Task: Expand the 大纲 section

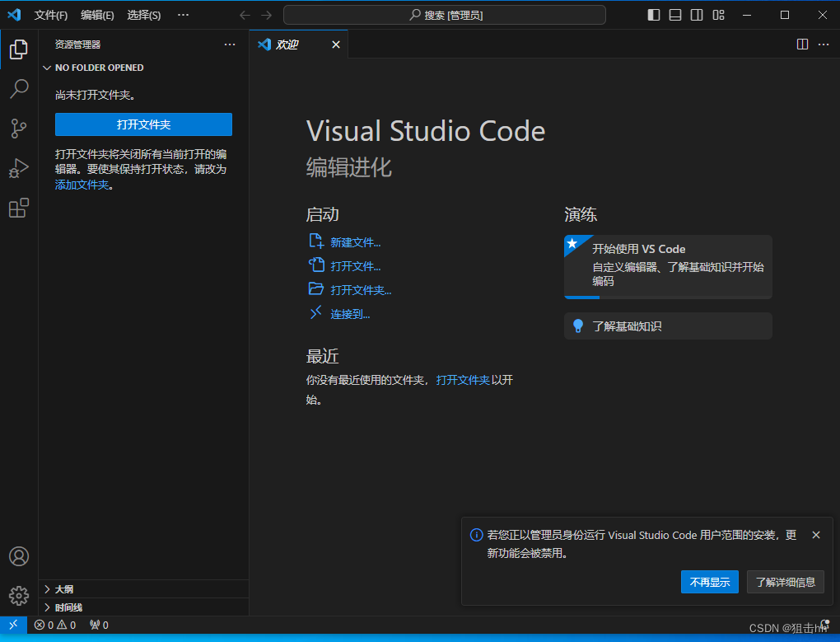Action: (x=143, y=589)
